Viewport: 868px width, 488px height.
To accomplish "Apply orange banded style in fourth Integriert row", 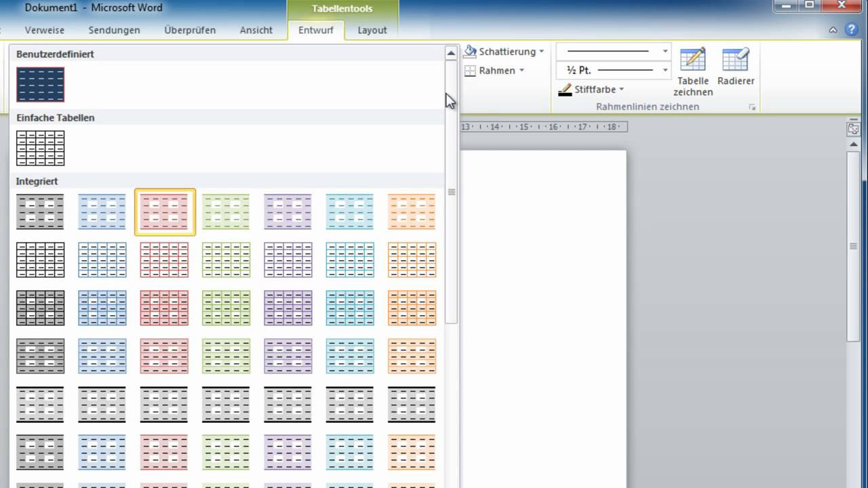I will click(x=412, y=357).
